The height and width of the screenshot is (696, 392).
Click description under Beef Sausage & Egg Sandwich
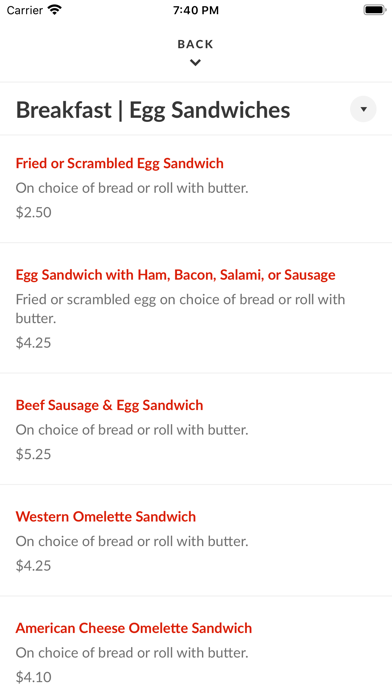pos(132,430)
